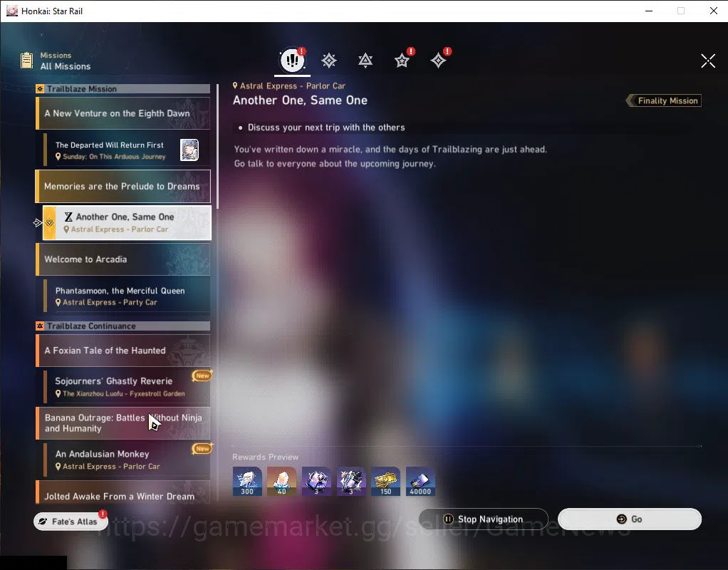
Task: Select Phantasmoon, the Merciful Queen mission
Action: point(126,296)
